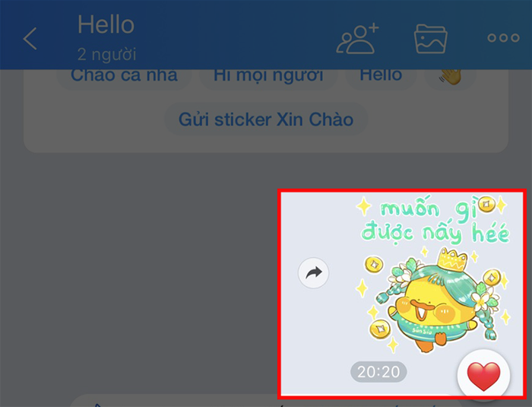The height and width of the screenshot is (407, 532).
Task: Open the add member icon
Action: click(x=358, y=39)
